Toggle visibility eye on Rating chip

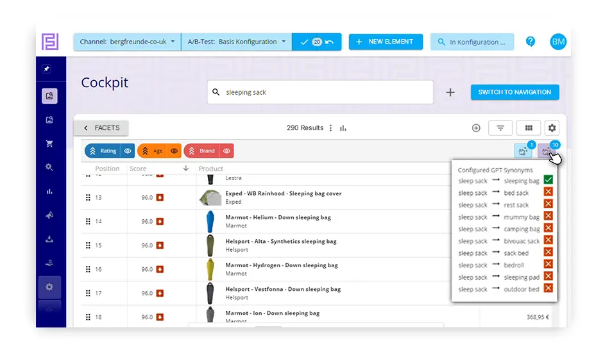[128, 151]
